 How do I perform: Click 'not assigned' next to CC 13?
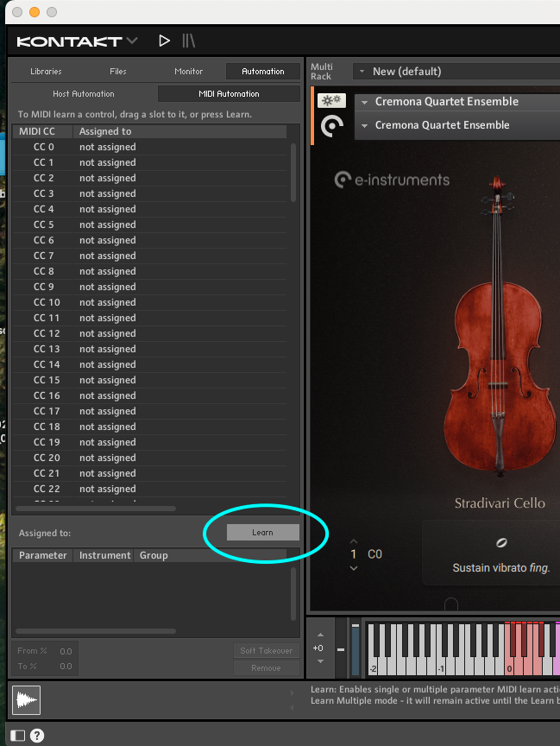tap(108, 349)
